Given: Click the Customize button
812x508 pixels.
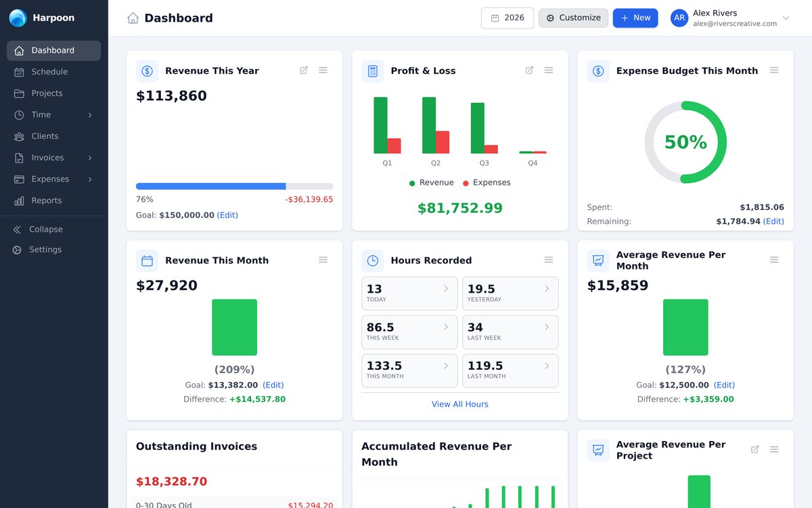Looking at the screenshot, I should (x=573, y=18).
